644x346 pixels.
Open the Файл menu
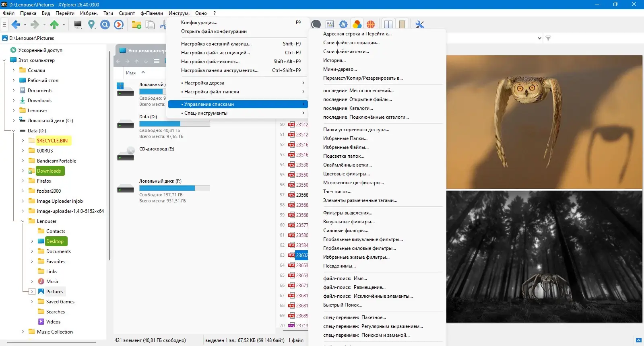9,13
